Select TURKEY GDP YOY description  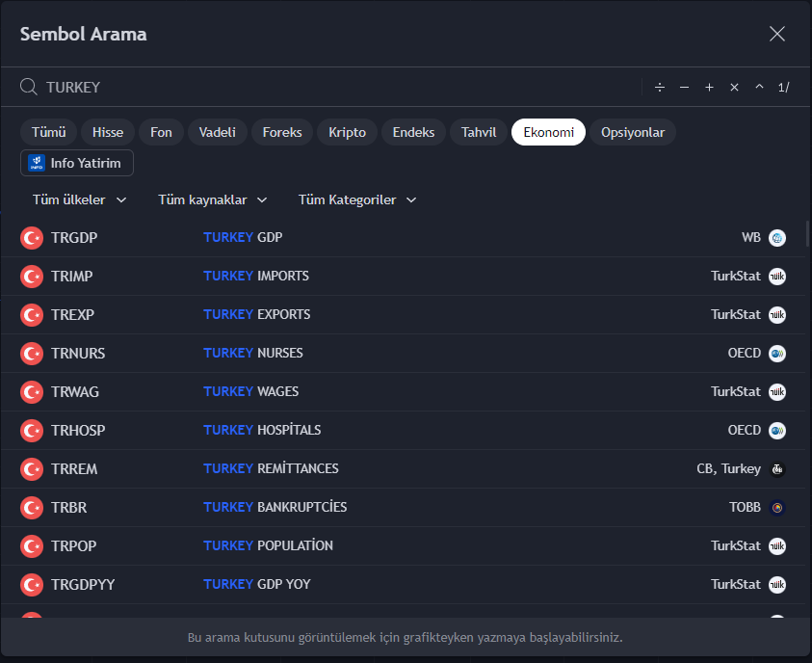(x=257, y=585)
